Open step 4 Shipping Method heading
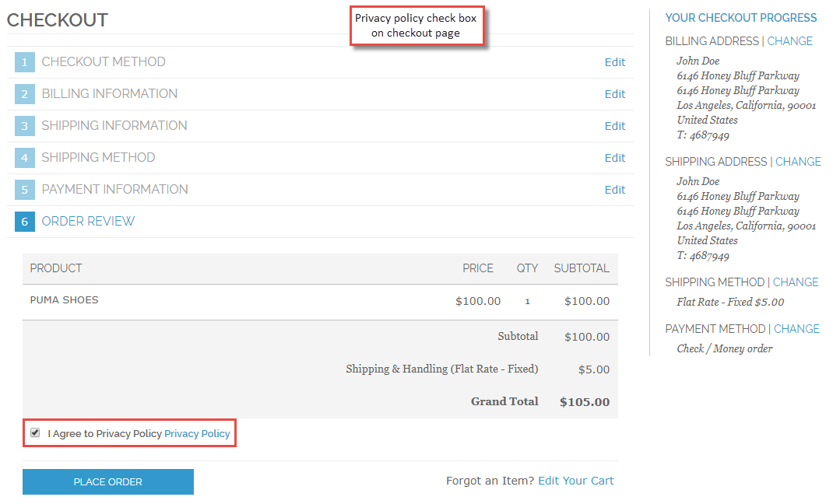 pos(98,157)
